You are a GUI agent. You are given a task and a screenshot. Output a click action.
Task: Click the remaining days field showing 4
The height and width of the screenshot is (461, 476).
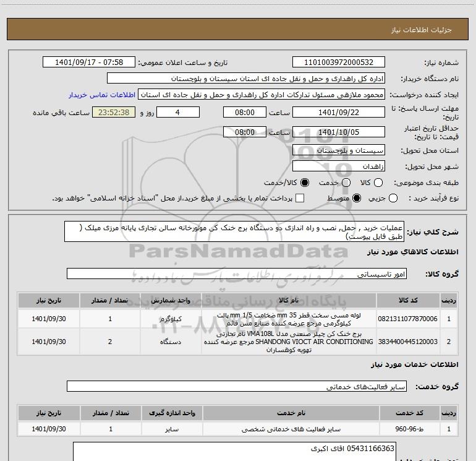click(178, 112)
